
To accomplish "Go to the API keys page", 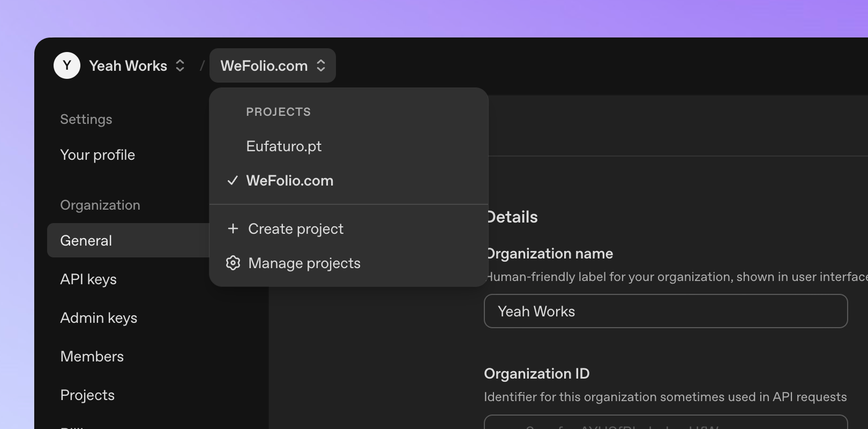I will click(x=88, y=279).
